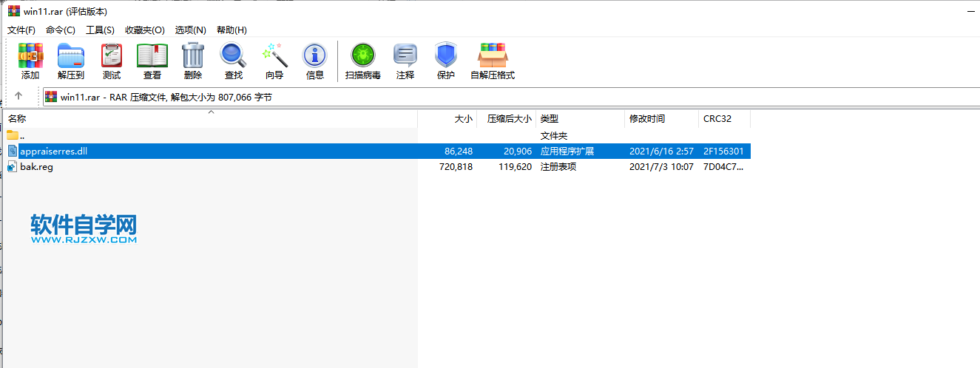Screen dimensions: 980x368
Task: Click size value 86,248
Action: click(x=459, y=151)
